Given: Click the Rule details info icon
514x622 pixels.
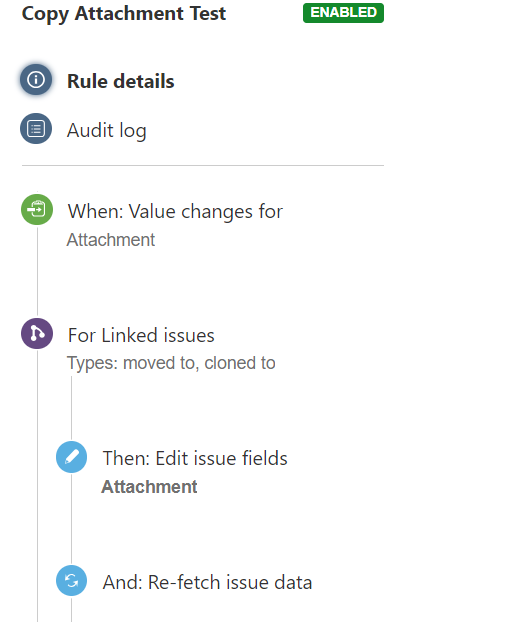Looking at the screenshot, I should (x=36, y=80).
